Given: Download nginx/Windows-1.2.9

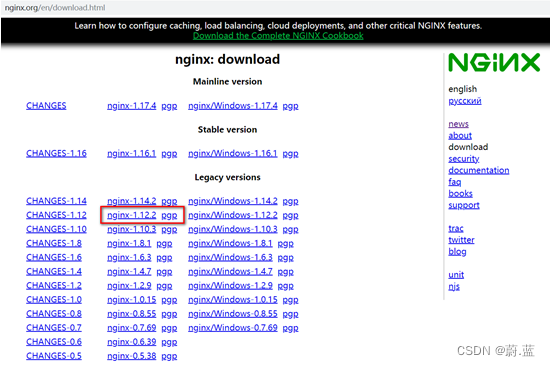Looking at the screenshot, I should pos(230,285).
